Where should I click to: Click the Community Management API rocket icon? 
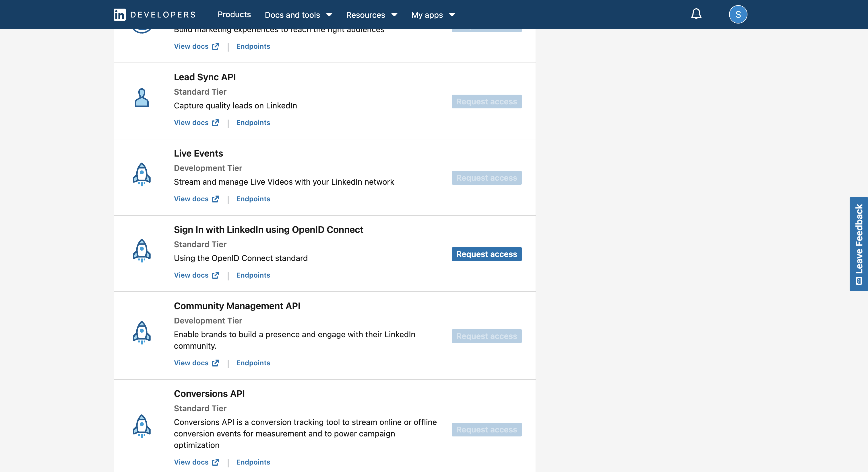(142, 332)
